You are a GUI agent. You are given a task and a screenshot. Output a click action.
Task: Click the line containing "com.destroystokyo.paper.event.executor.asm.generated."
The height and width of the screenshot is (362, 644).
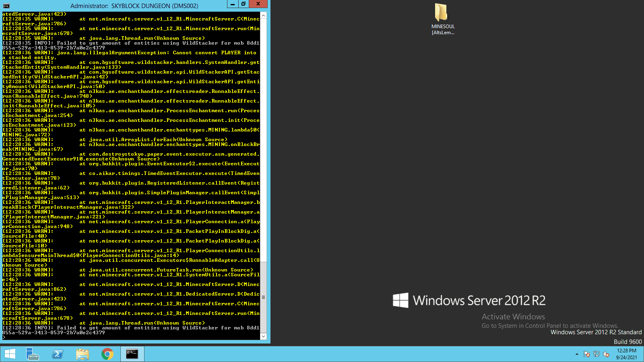131,154
